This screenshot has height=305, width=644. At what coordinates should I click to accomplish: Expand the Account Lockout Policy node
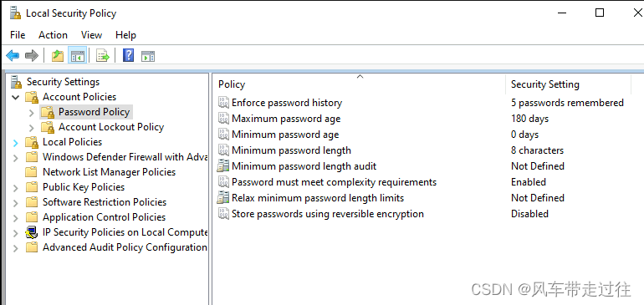click(x=32, y=128)
